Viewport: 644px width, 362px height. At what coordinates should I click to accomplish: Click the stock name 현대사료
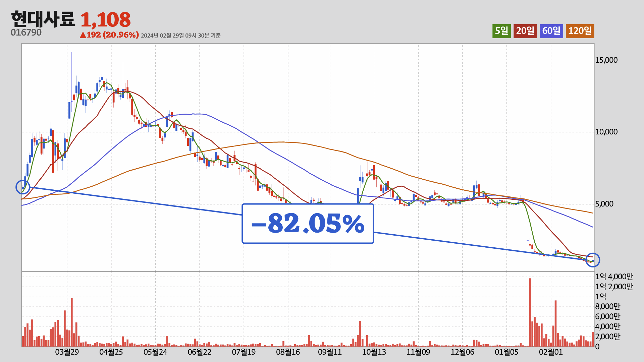point(43,19)
